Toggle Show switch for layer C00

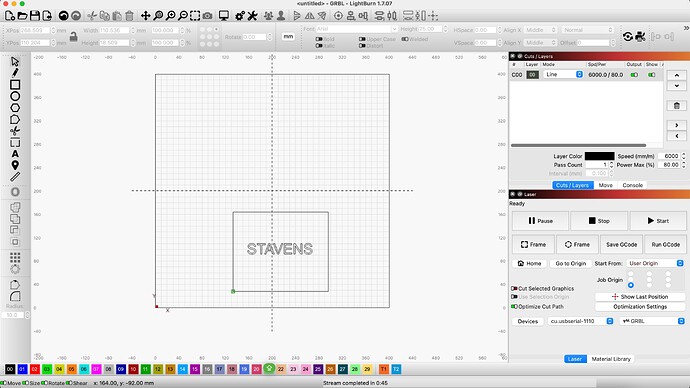[x=652, y=75]
